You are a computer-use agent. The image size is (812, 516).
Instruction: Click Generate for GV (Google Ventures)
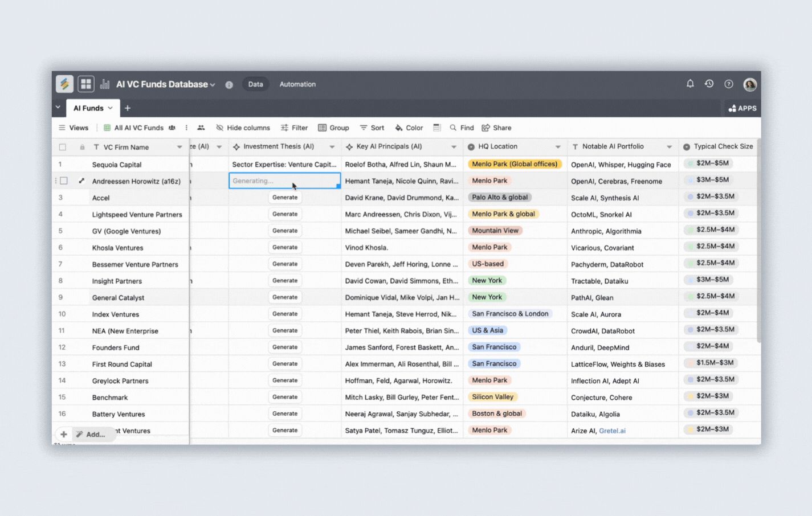pyautogui.click(x=285, y=231)
